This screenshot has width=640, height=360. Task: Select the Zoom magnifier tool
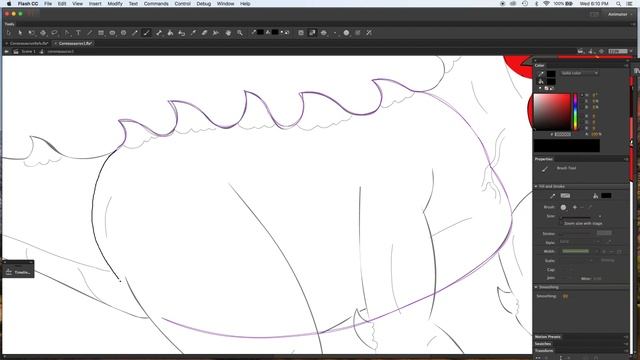tap(240, 33)
